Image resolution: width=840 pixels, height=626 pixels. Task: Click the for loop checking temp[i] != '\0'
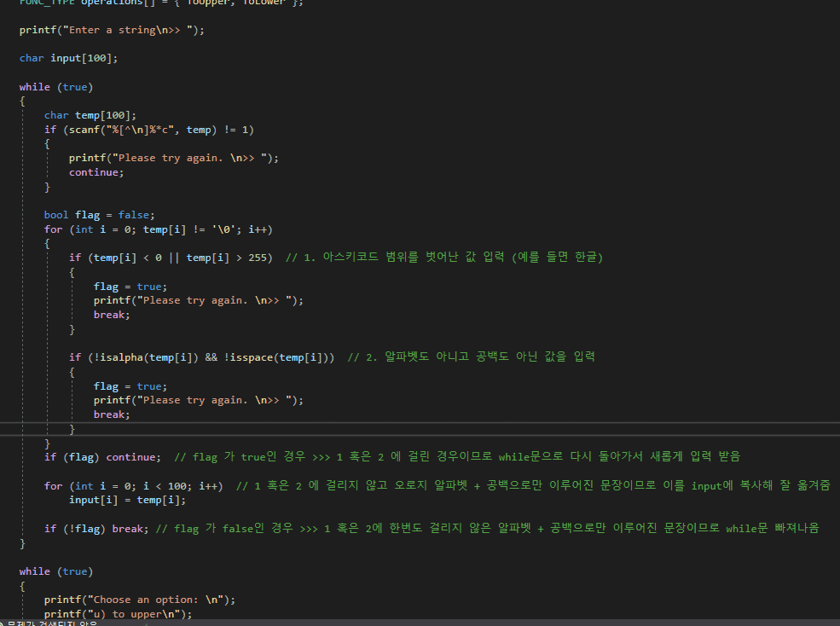pyautogui.click(x=158, y=229)
